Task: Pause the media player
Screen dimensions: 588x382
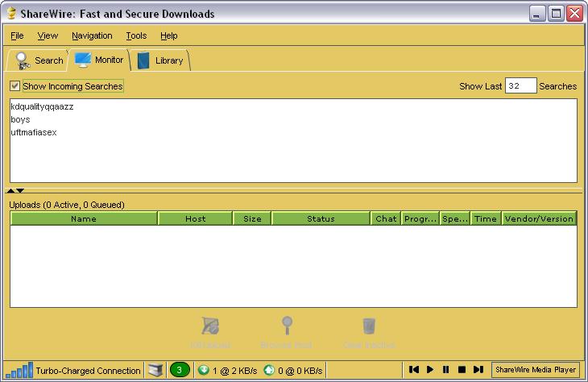Action: point(446,370)
